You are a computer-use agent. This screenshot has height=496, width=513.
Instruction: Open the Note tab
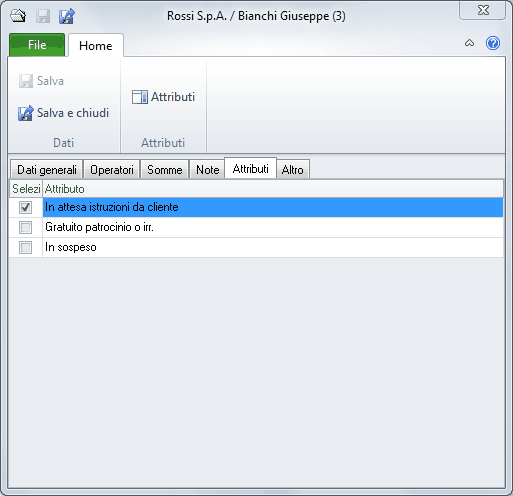[x=207, y=170]
